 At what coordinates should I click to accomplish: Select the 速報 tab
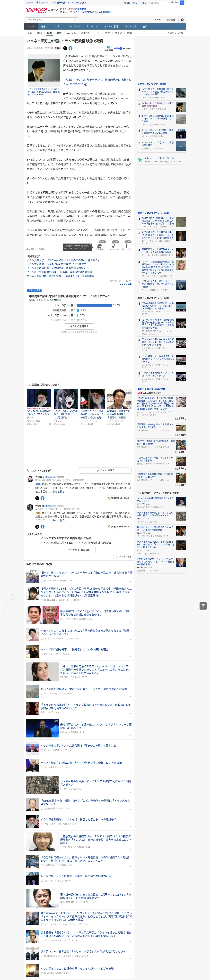[x=43, y=27]
